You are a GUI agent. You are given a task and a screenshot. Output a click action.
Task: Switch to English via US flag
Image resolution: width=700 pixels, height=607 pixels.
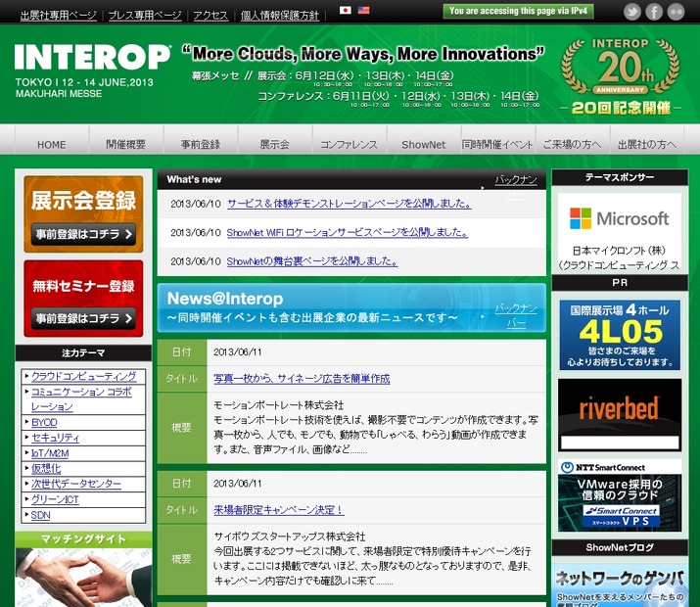coord(364,10)
